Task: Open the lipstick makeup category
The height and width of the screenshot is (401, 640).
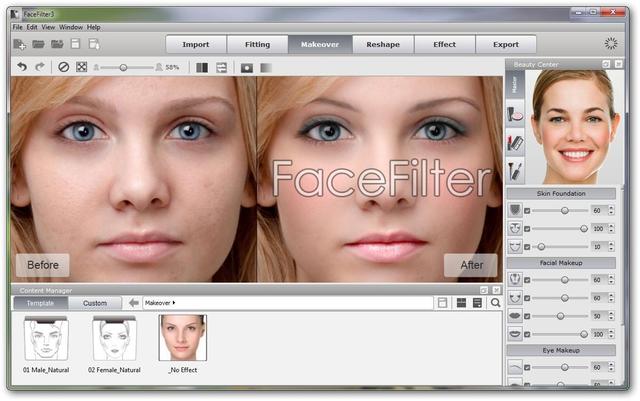Action: click(515, 143)
